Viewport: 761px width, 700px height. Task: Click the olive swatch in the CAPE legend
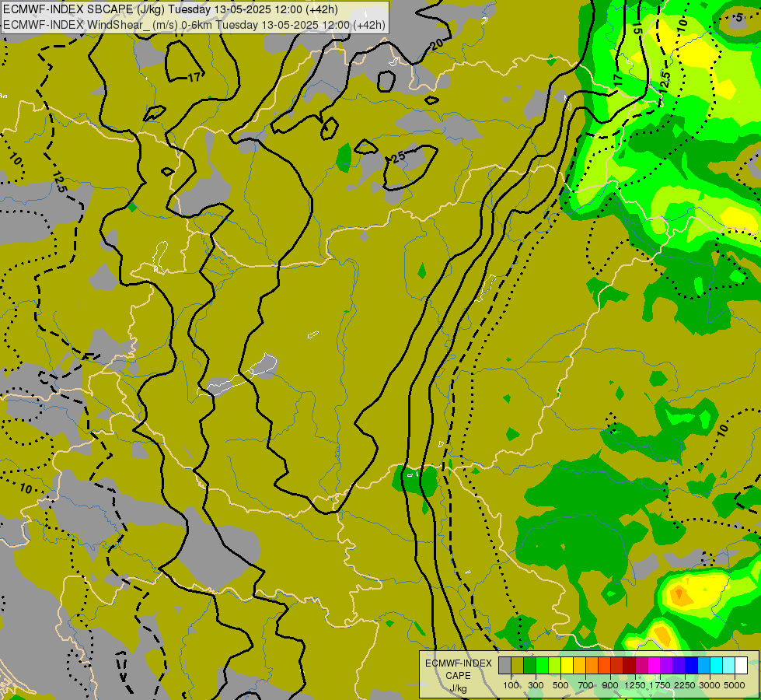coord(518,666)
